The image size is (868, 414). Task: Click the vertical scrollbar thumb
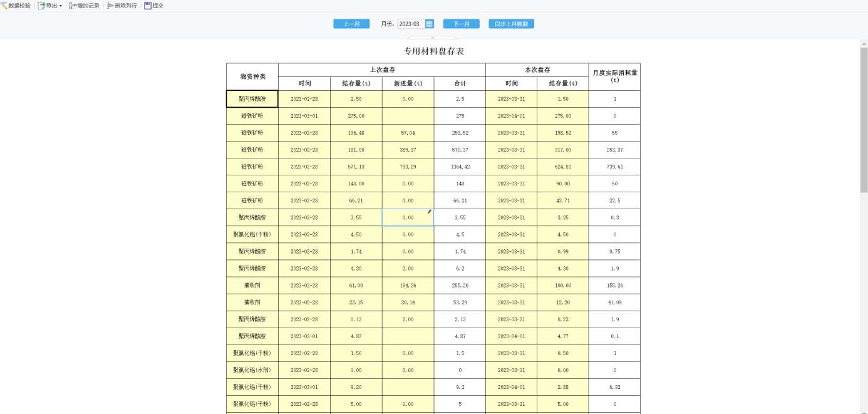click(x=864, y=120)
